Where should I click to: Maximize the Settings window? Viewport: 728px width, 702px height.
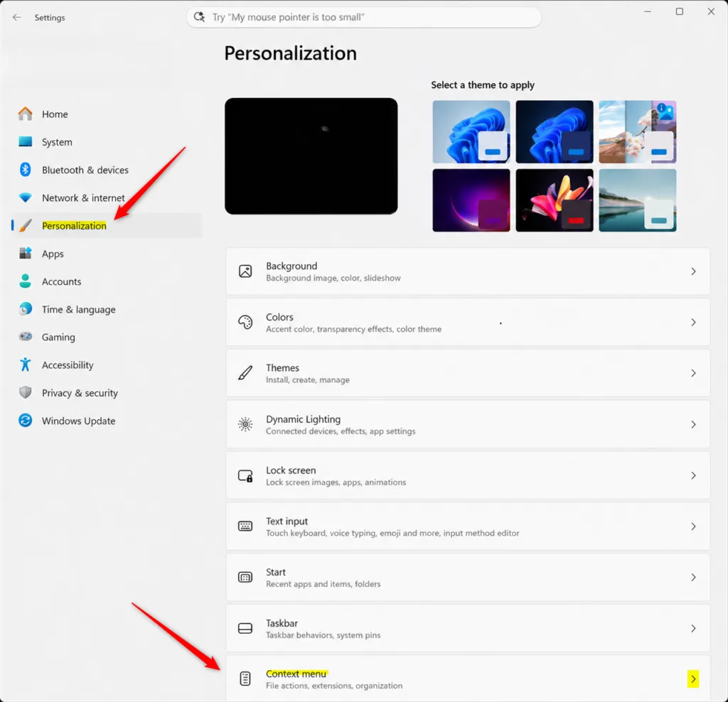coord(679,11)
